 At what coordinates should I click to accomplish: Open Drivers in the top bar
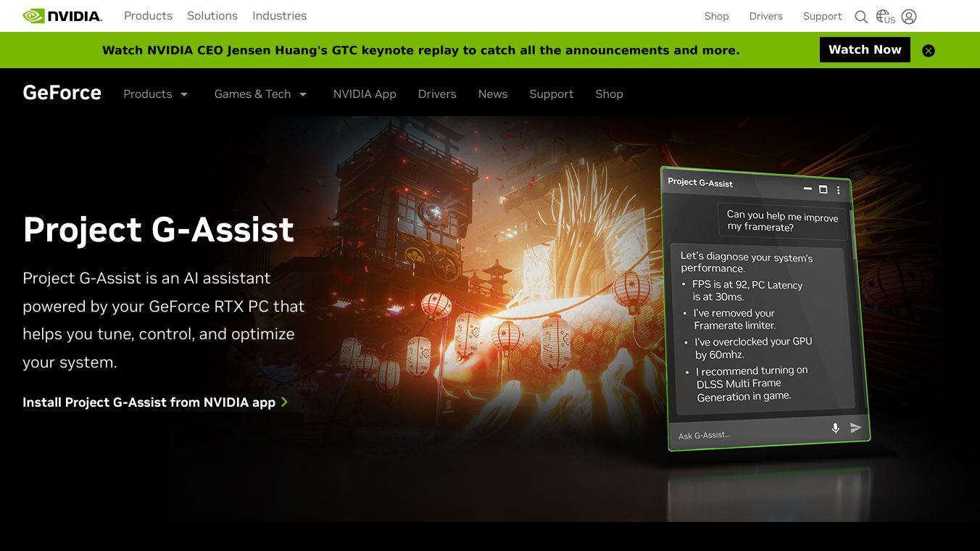coord(766,16)
